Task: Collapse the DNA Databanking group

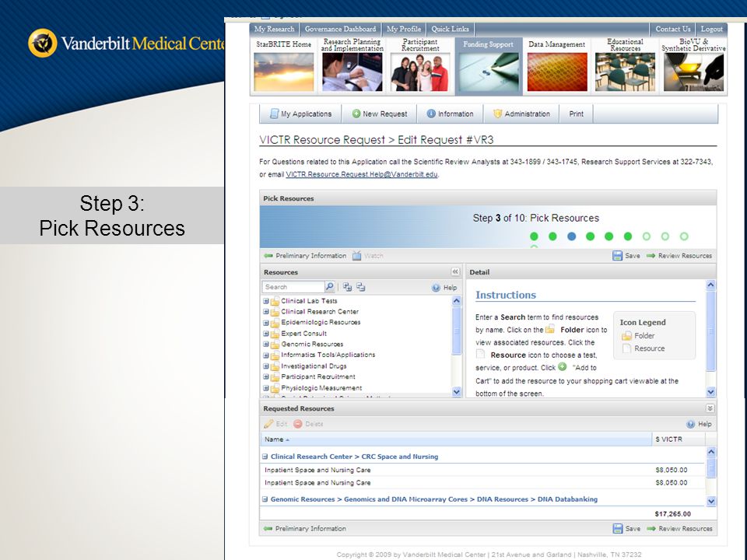Action: tap(265, 499)
